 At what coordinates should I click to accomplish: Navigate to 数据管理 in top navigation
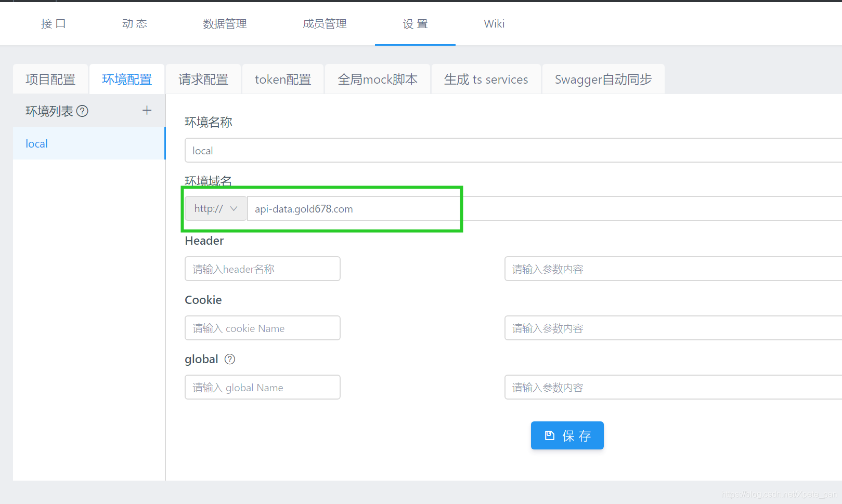[224, 23]
